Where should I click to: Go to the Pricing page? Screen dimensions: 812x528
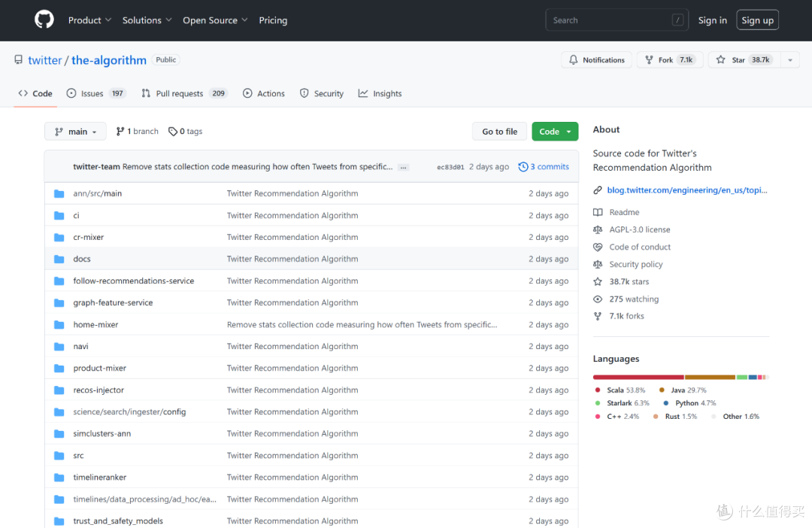click(x=273, y=20)
